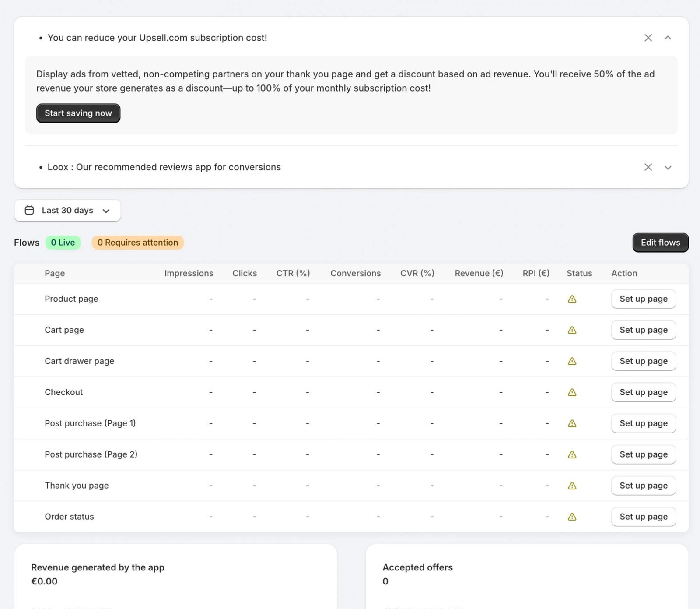Set up the Checkout flow
The width and height of the screenshot is (700, 609).
click(643, 392)
